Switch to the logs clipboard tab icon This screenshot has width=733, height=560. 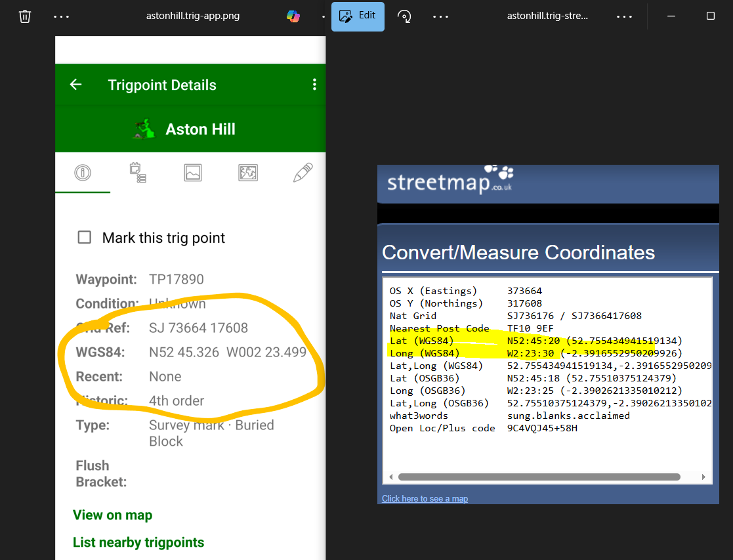[138, 173]
